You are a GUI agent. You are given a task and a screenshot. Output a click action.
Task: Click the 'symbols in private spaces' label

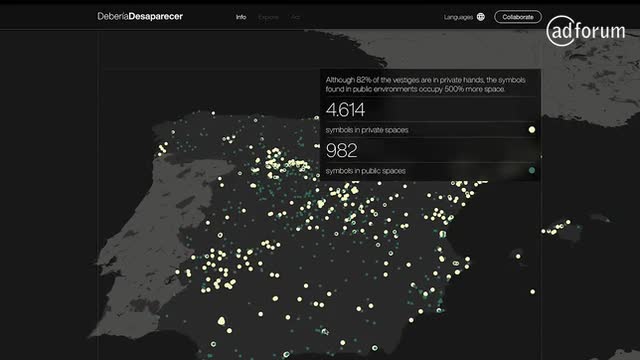pyautogui.click(x=367, y=130)
